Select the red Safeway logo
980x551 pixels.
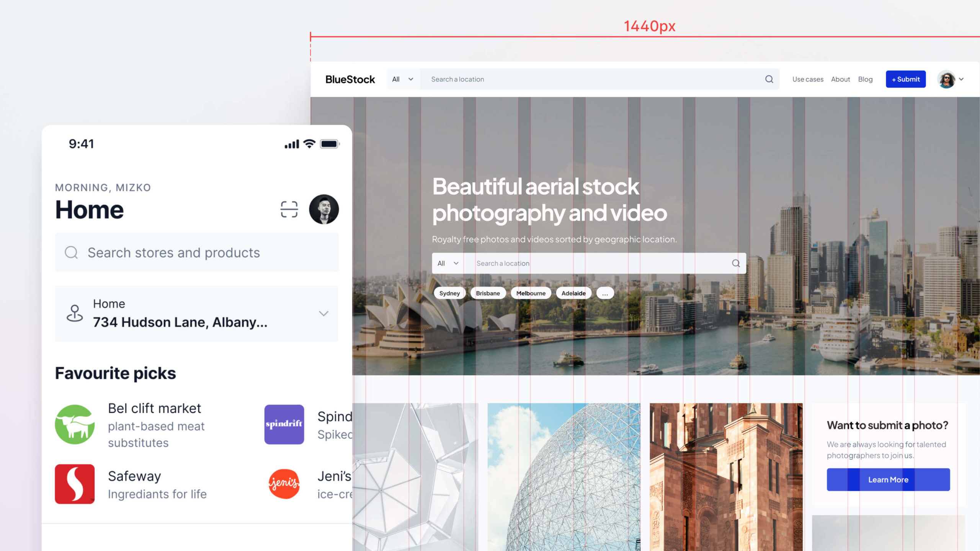pyautogui.click(x=75, y=484)
